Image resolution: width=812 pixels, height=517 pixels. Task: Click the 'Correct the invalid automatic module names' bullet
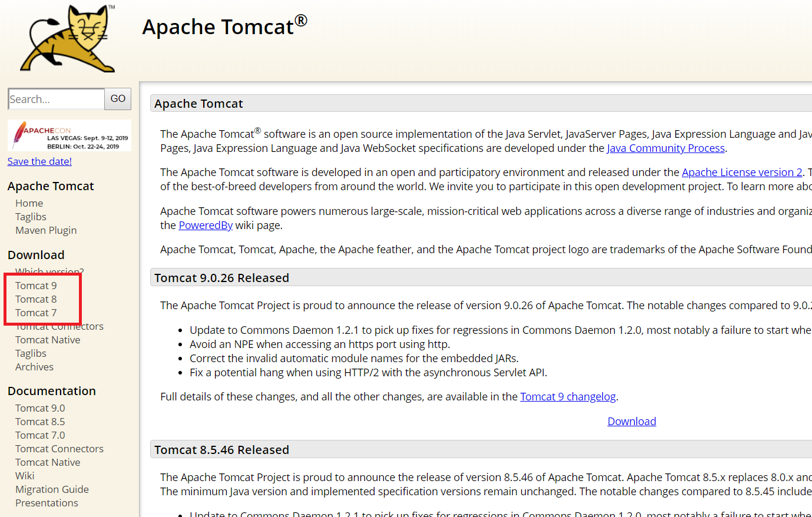[354, 359]
